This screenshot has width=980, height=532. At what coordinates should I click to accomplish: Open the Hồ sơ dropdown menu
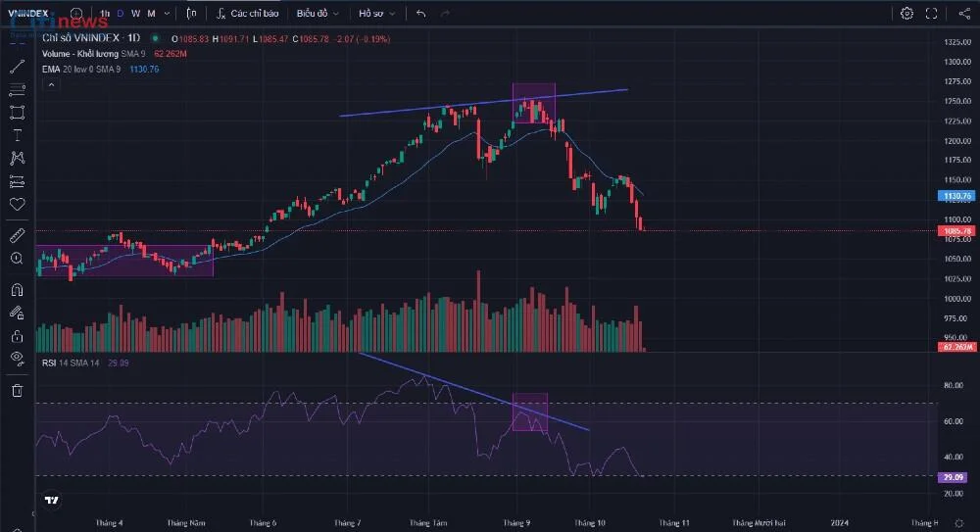click(376, 13)
